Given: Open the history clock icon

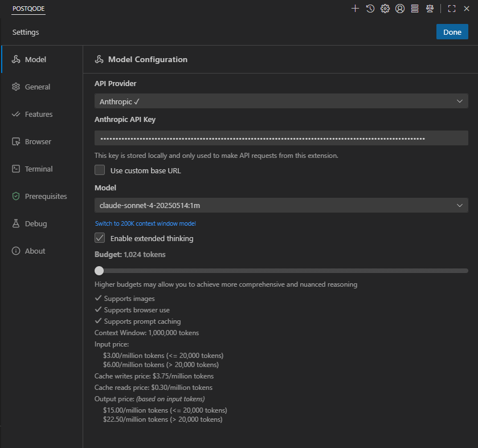Looking at the screenshot, I should click(370, 9).
